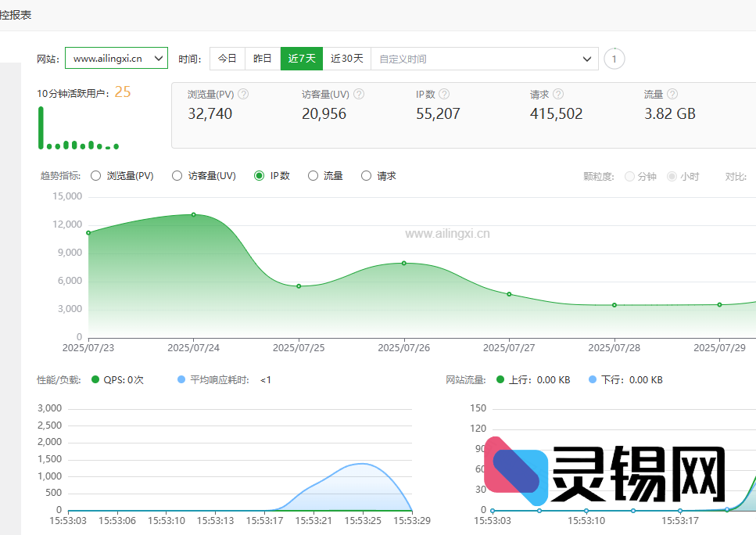The image size is (756, 535).
Task: Click 2025/07/24 data point on chart
Action: tap(194, 214)
